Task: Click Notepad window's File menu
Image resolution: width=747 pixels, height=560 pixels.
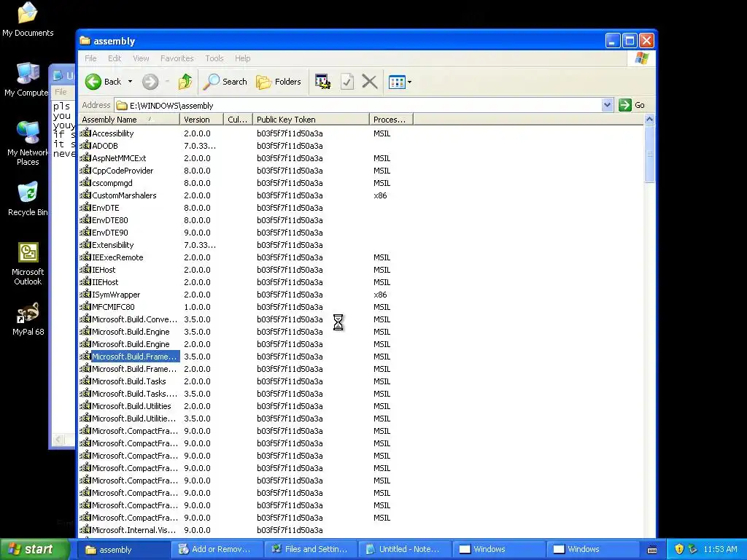Action: pos(61,92)
